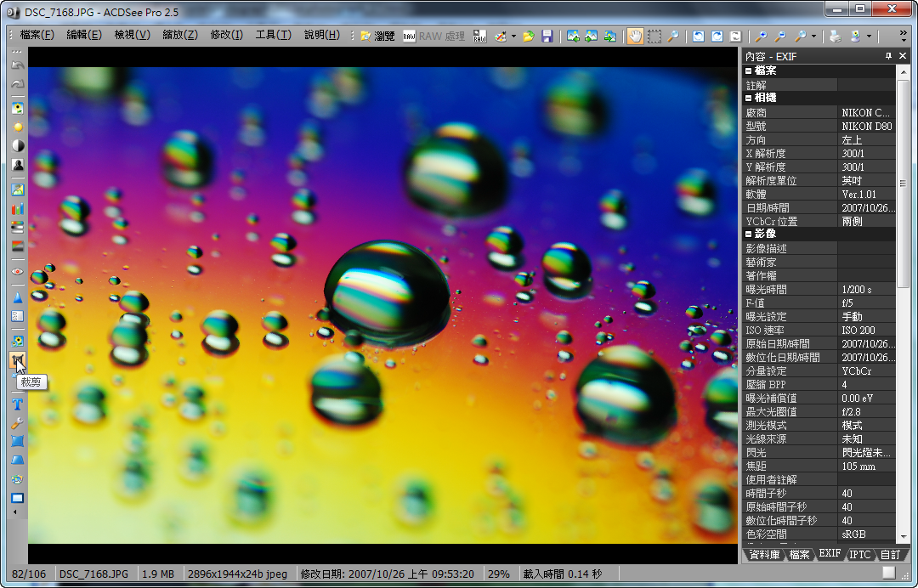Click the Save floppy disk icon
Viewport: 918px width, 588px height.
pyautogui.click(x=547, y=37)
